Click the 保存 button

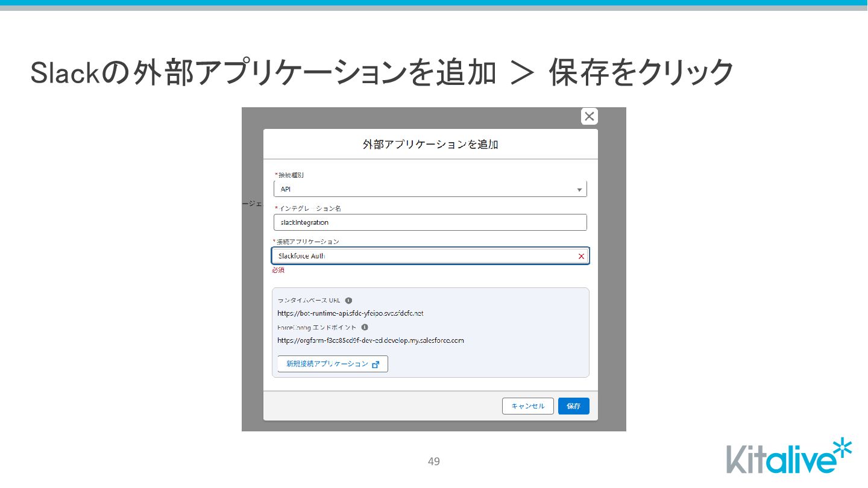tap(574, 406)
